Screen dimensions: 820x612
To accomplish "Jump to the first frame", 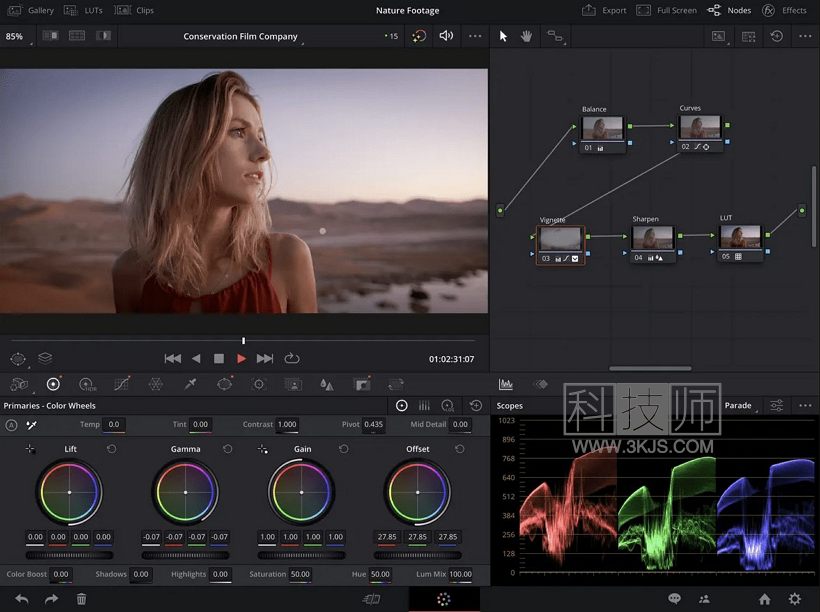I will click(x=173, y=359).
